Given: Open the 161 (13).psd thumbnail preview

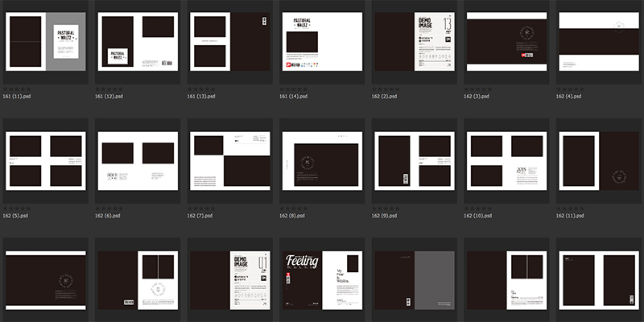Looking at the screenshot, I should (x=230, y=42).
